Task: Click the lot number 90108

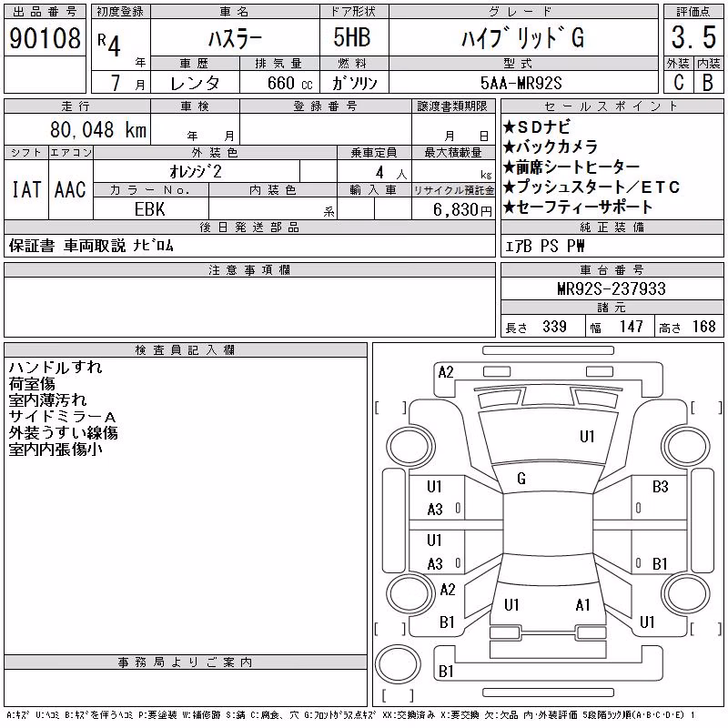Action: pos(45,38)
